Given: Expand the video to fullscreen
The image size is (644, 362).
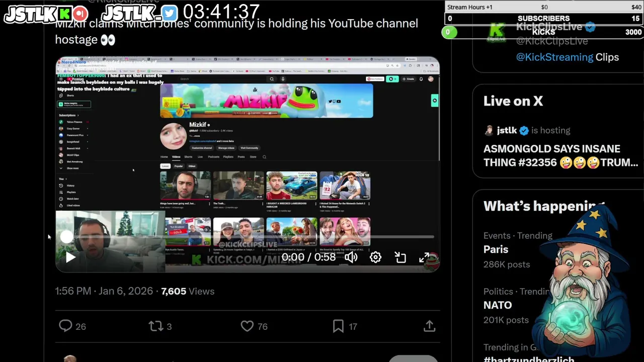Looking at the screenshot, I should pyautogui.click(x=424, y=257).
